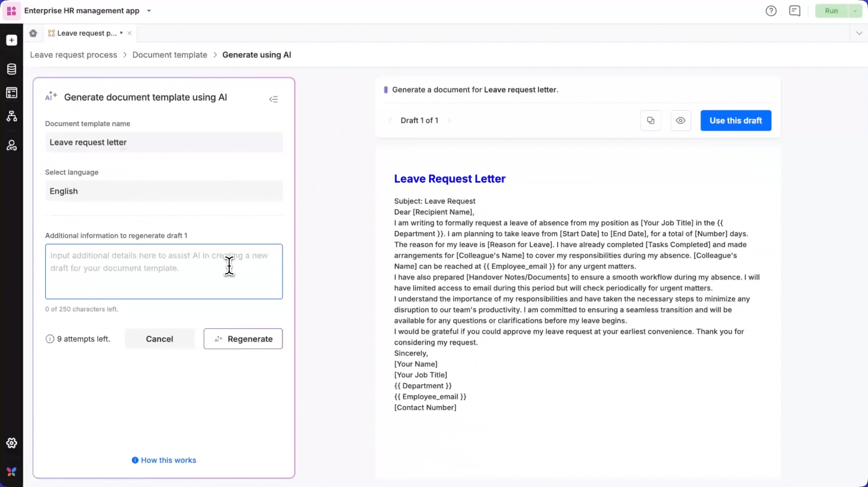
Task: Expand the Run button dropdown arrow
Action: pyautogui.click(x=855, y=11)
